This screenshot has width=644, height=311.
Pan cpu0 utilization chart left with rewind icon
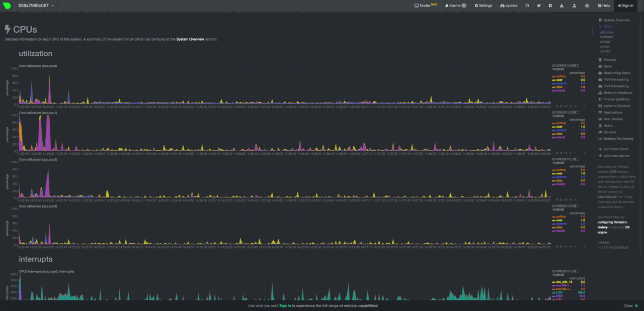tap(557, 106)
